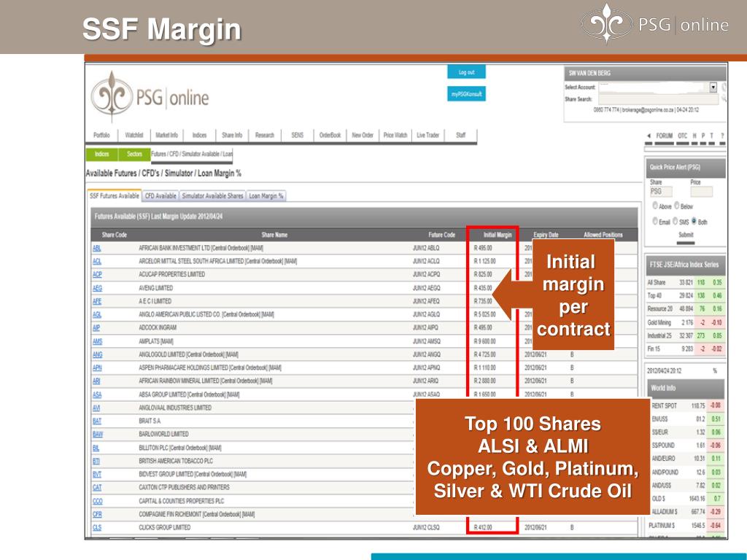
Task: Click the Share Code column header
Action: click(115, 235)
